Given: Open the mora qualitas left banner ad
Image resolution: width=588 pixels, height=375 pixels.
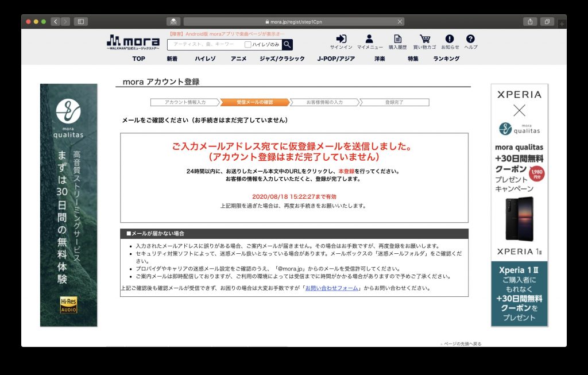Looking at the screenshot, I should click(x=69, y=205).
